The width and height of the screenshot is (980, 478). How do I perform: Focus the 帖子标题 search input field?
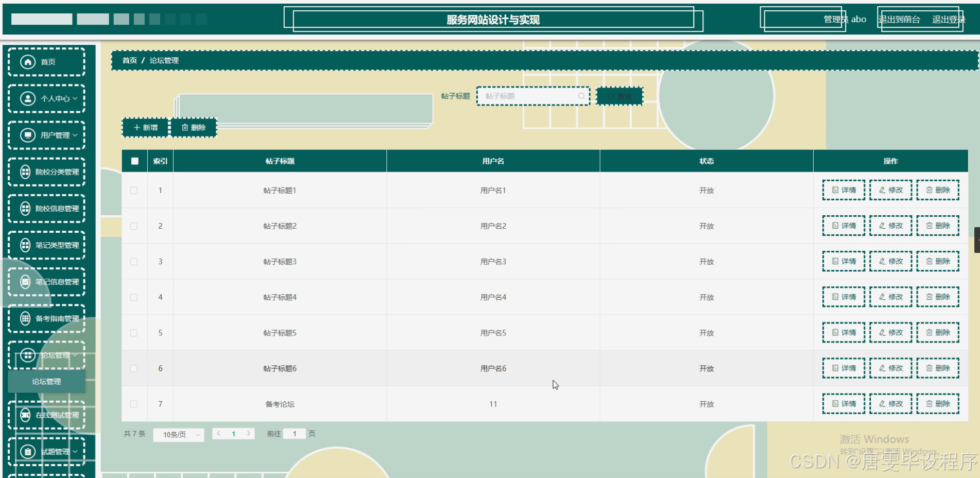[x=533, y=96]
